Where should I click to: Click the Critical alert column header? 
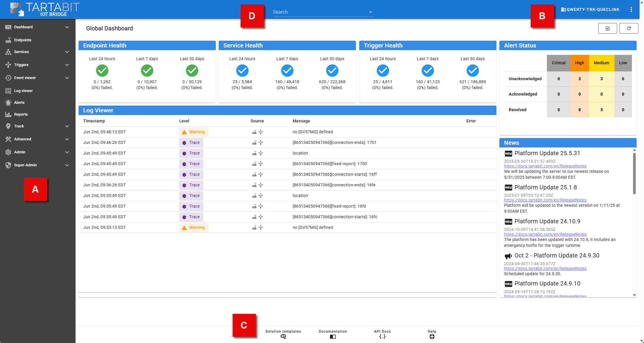pyautogui.click(x=558, y=63)
